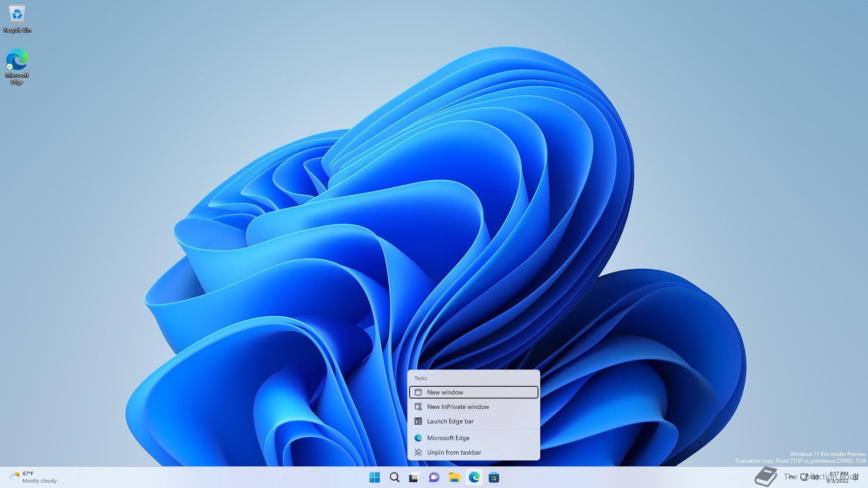Image resolution: width=868 pixels, height=488 pixels.
Task: Open Search from the taskbar
Action: coord(395,477)
